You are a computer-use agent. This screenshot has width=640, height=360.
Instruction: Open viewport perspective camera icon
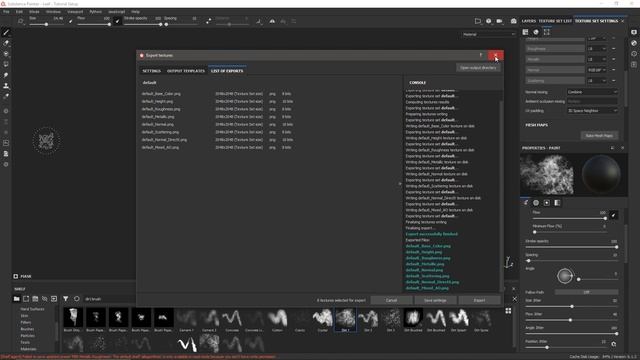coord(478,21)
